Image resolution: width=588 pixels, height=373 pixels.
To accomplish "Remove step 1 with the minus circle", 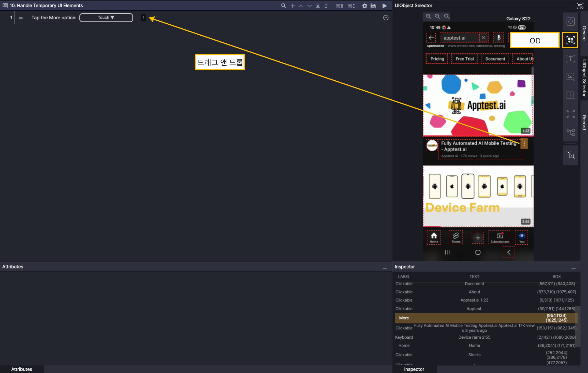I will [x=386, y=18].
